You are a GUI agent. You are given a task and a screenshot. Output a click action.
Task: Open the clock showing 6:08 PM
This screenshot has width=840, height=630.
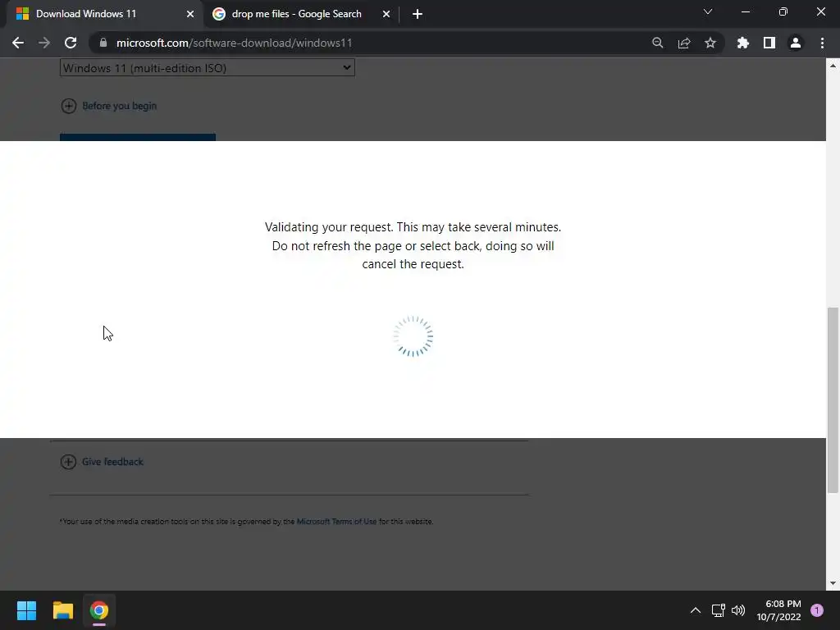click(x=779, y=610)
